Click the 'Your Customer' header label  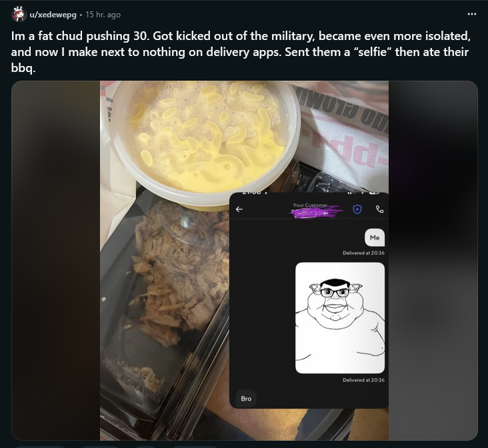(x=310, y=205)
